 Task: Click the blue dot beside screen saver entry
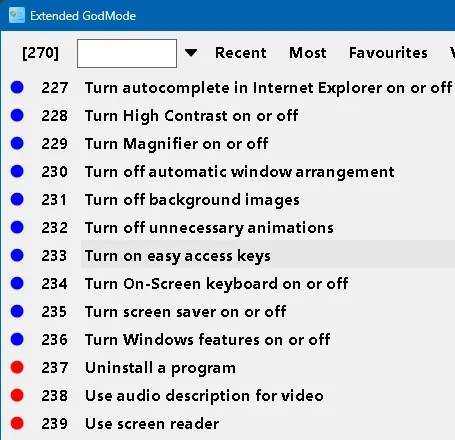(17, 311)
